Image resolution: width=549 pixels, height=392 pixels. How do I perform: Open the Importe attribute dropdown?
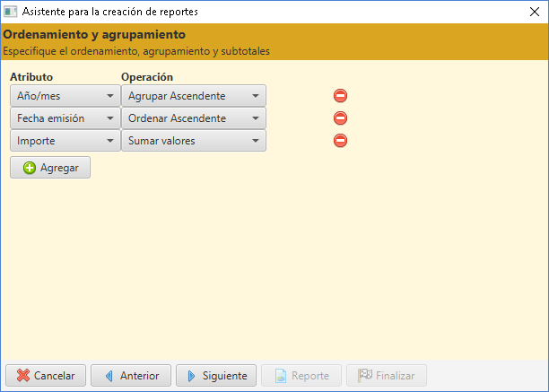65,140
